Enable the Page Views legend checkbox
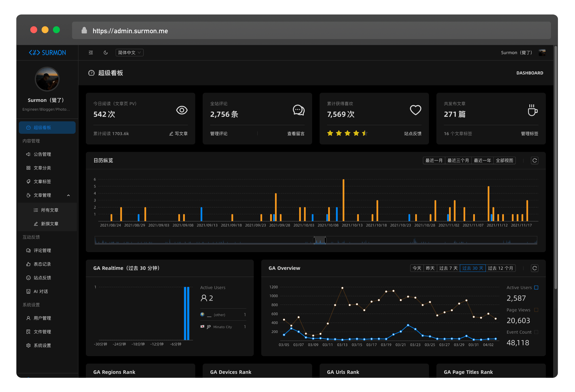 536,310
